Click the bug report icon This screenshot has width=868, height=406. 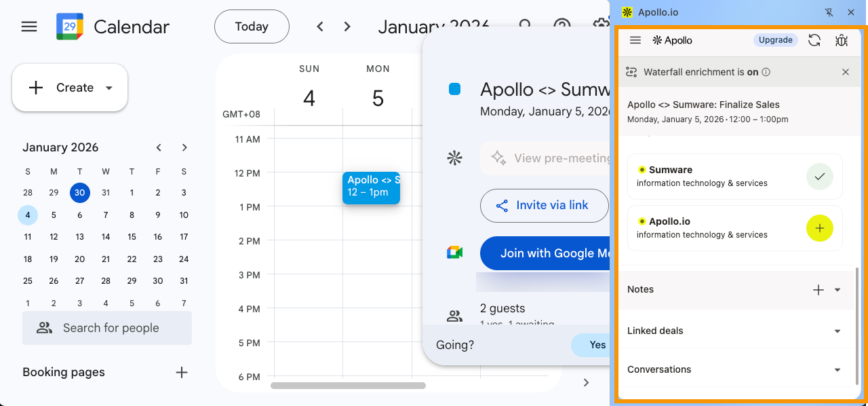click(842, 41)
